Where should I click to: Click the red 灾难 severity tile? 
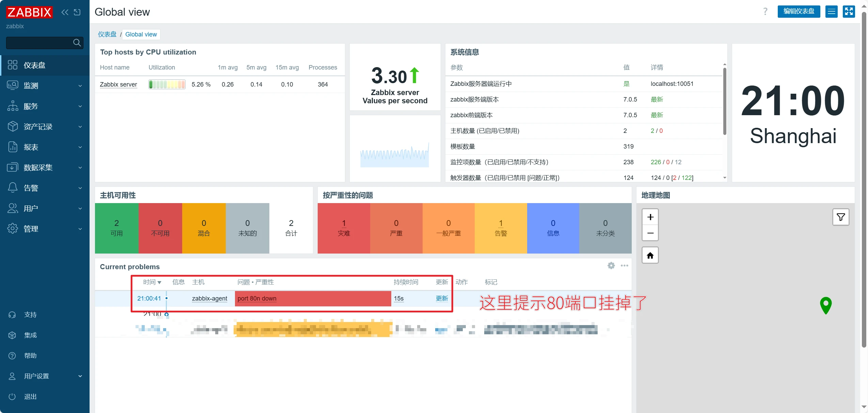click(344, 228)
